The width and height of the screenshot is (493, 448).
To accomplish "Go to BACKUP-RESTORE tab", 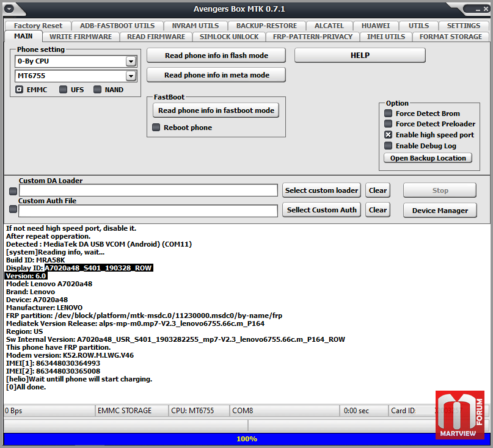I will pyautogui.click(x=266, y=26).
